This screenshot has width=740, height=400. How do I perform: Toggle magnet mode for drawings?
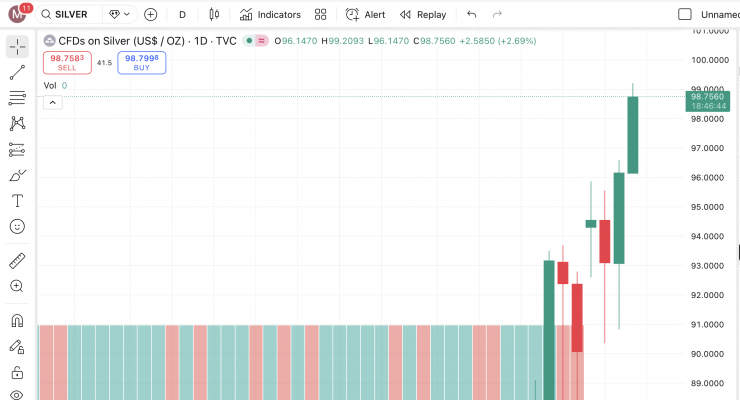pyautogui.click(x=17, y=321)
